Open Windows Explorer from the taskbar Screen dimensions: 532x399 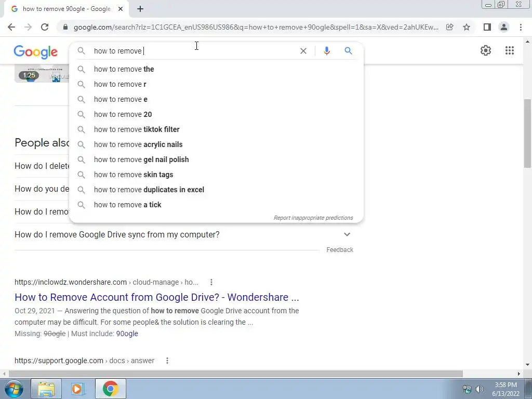tap(46, 389)
